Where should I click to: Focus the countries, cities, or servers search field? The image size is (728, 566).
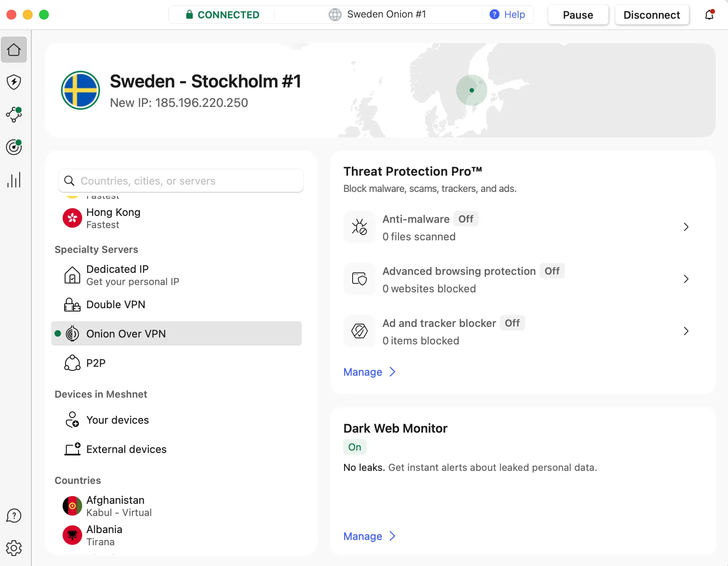click(187, 181)
